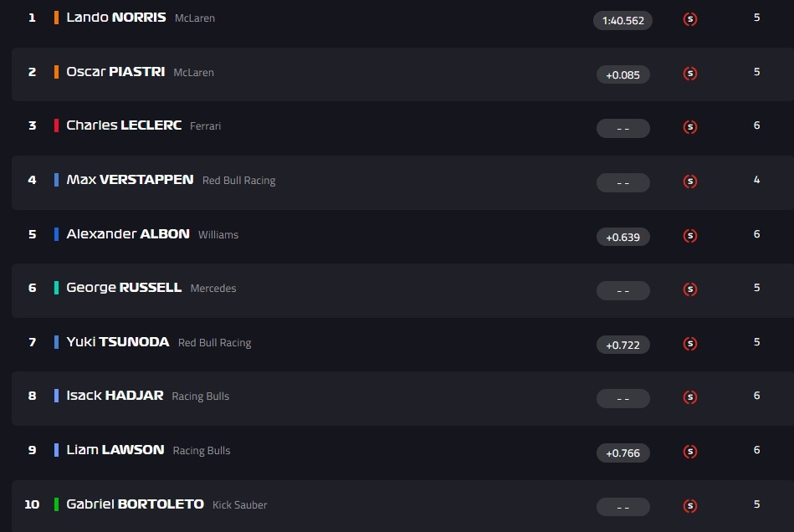The height and width of the screenshot is (532, 794).
Task: Click soft tyre icon in Norris row
Action: (690, 19)
